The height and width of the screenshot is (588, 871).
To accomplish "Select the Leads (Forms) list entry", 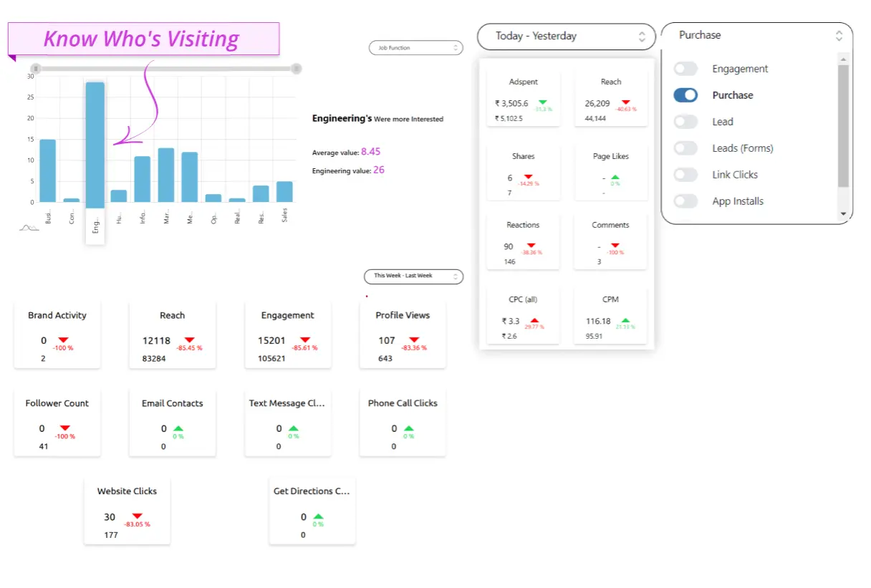I will [743, 148].
